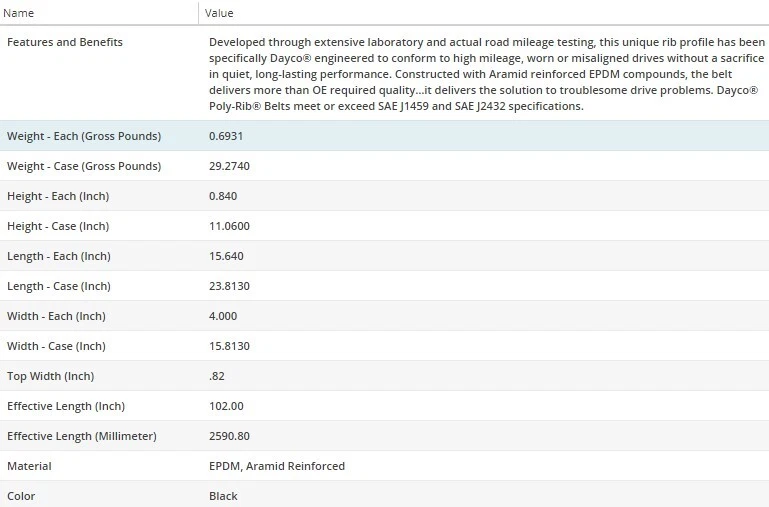Click the 15.8130 case width value
Screen dimensions: 769x507
[229, 346]
